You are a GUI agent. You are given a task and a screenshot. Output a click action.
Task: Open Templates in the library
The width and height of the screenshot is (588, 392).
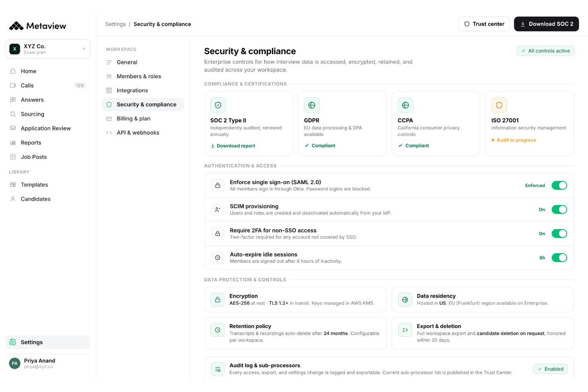tap(48, 185)
